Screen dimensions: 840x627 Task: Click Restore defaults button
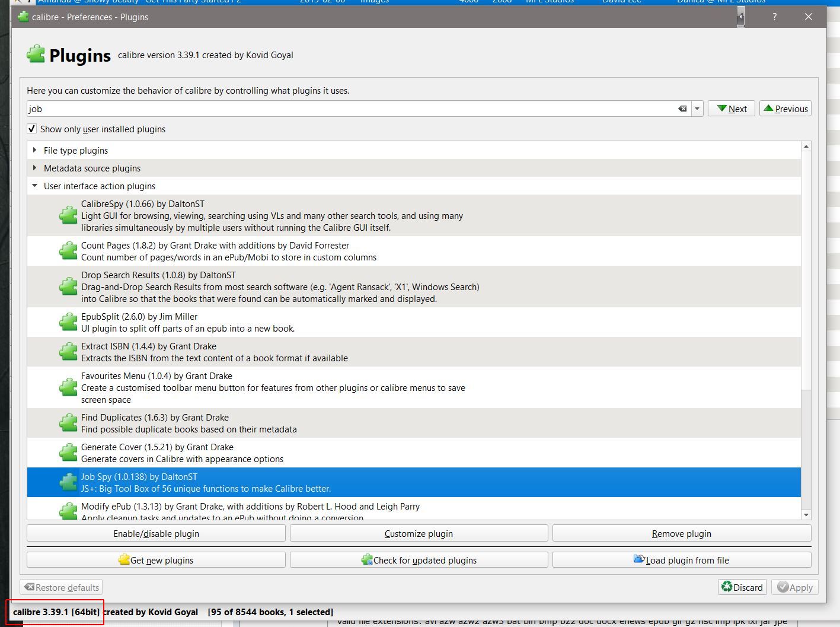pyautogui.click(x=61, y=587)
